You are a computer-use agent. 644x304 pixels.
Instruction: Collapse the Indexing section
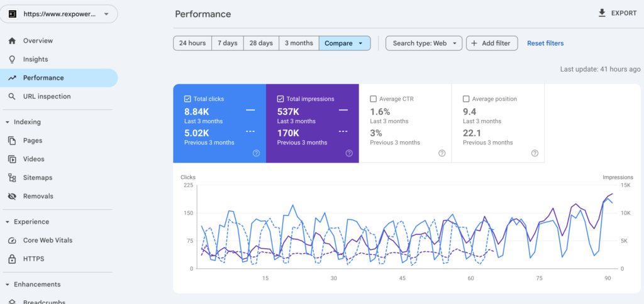tap(7, 122)
